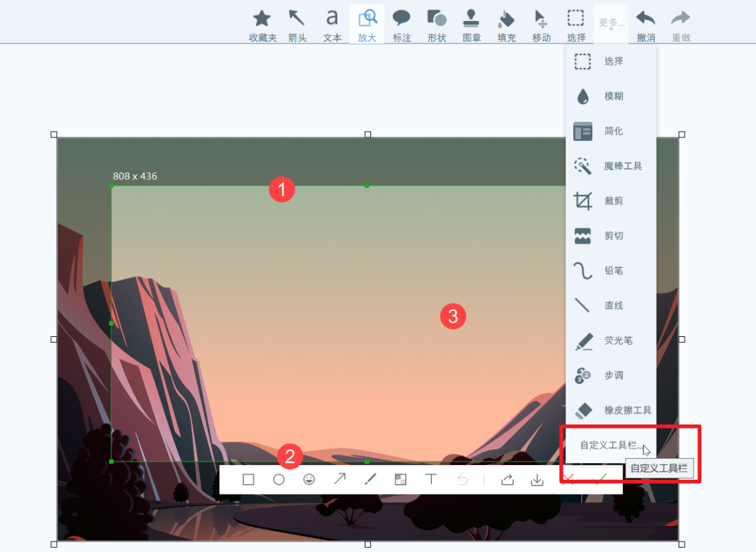This screenshot has height=552, width=756.
Task: Click the 重做 redo button
Action: click(681, 25)
